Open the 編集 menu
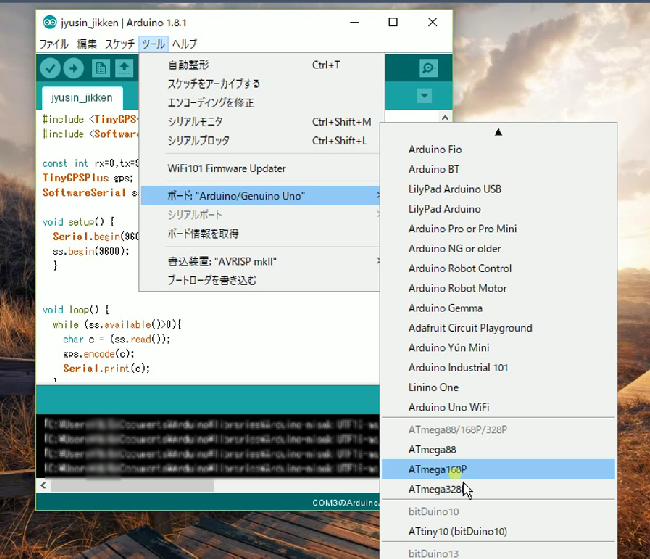 point(87,44)
